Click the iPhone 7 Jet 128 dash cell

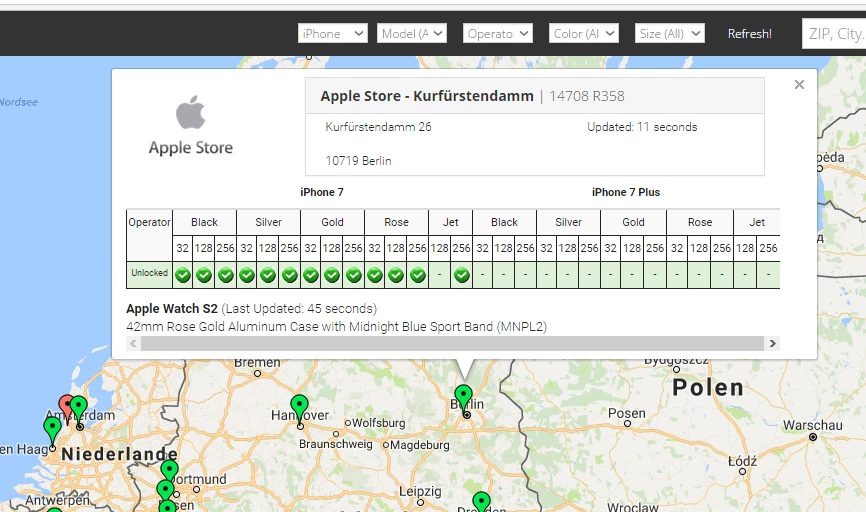point(439,275)
